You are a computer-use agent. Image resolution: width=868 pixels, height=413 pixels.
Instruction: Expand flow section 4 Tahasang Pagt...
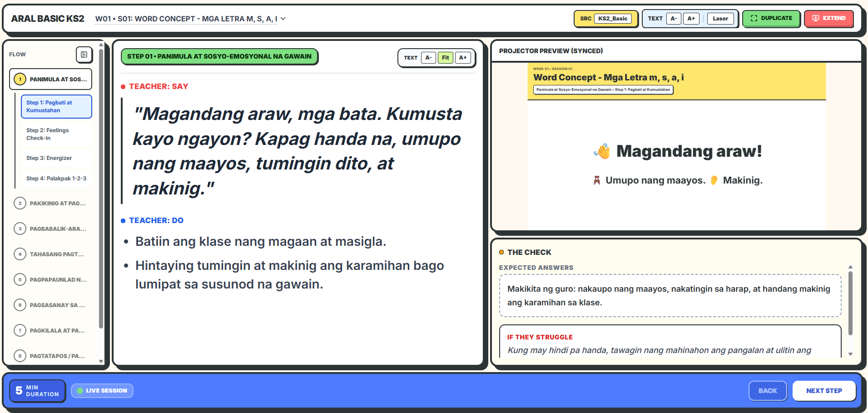(x=51, y=254)
